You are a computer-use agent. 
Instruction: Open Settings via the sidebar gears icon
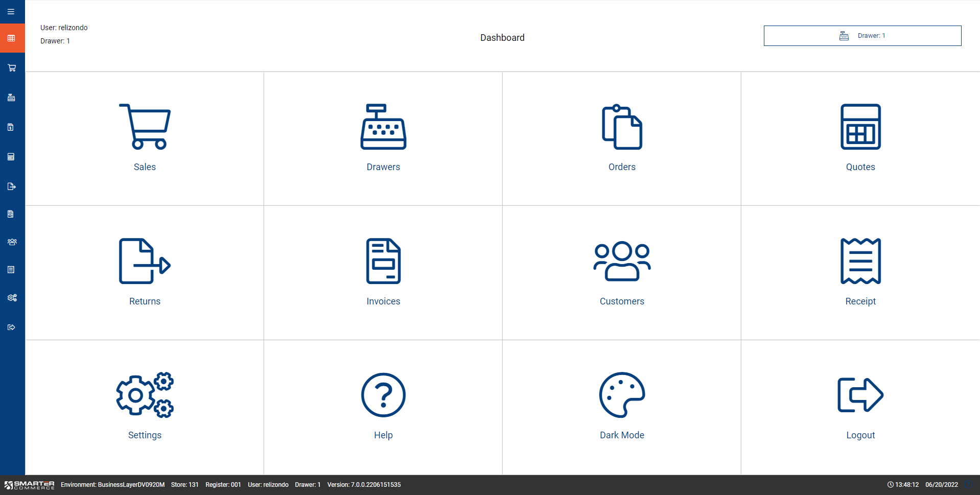(x=12, y=298)
